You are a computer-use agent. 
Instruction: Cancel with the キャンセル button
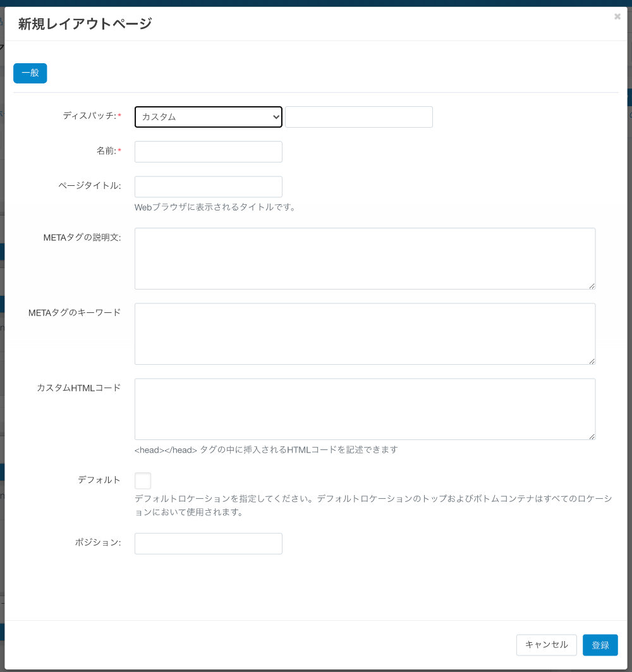coord(546,645)
